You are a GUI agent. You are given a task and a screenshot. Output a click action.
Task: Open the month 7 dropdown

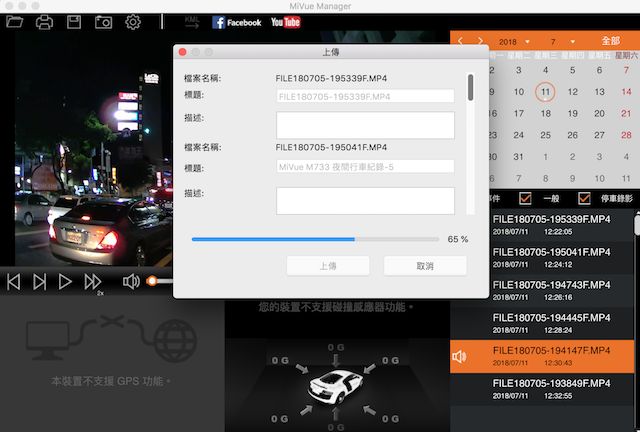[x=562, y=42]
